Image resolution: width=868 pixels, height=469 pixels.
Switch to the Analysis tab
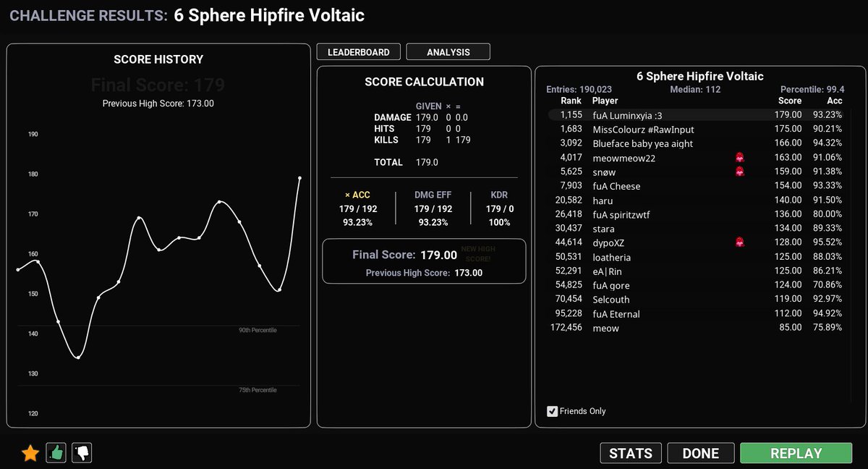(x=448, y=52)
